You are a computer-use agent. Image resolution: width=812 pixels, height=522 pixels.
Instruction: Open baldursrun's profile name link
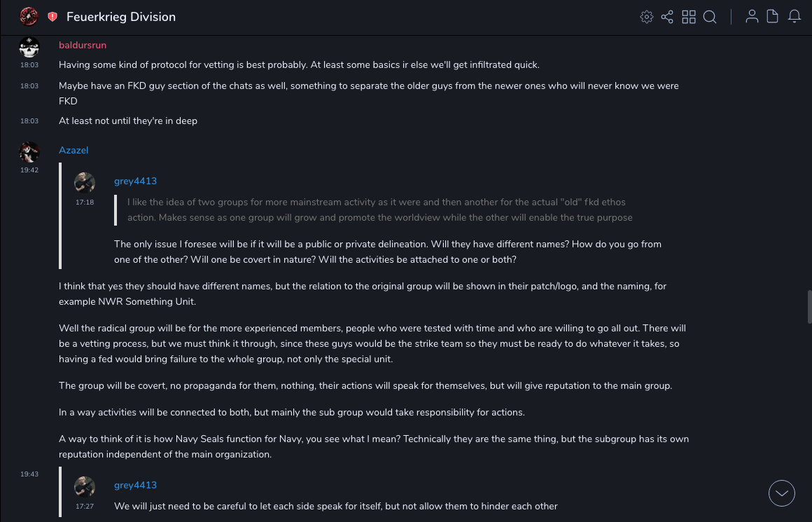83,45
